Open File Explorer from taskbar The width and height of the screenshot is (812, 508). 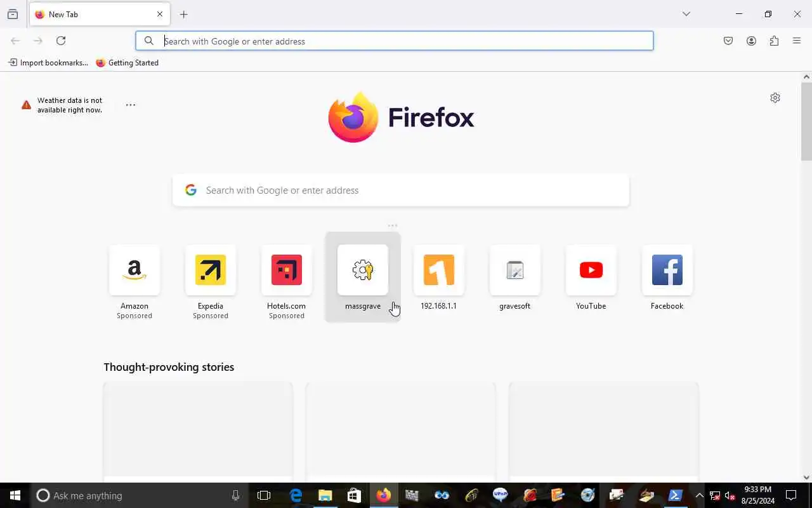[325, 495]
